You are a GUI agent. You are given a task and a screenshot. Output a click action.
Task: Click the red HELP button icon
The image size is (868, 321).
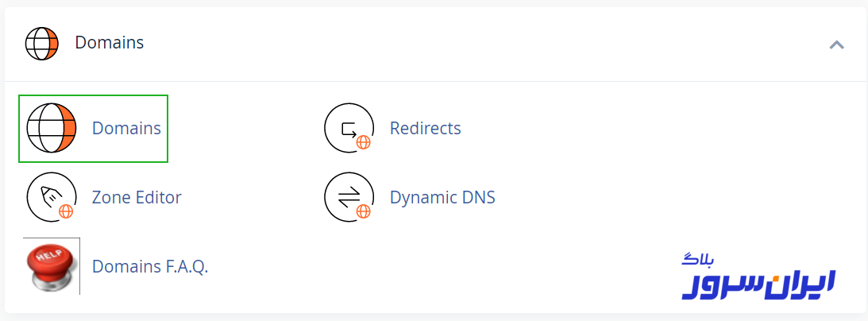[52, 266]
